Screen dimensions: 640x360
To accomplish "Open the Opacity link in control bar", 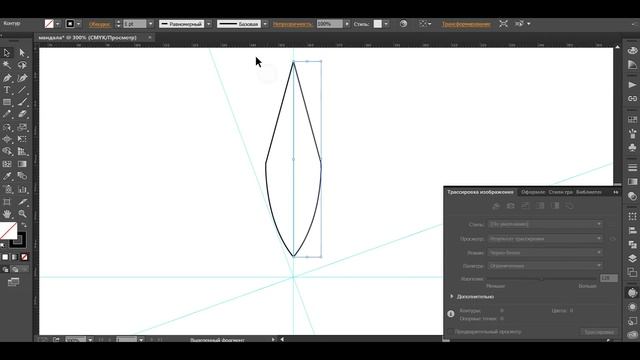I will tap(292, 24).
